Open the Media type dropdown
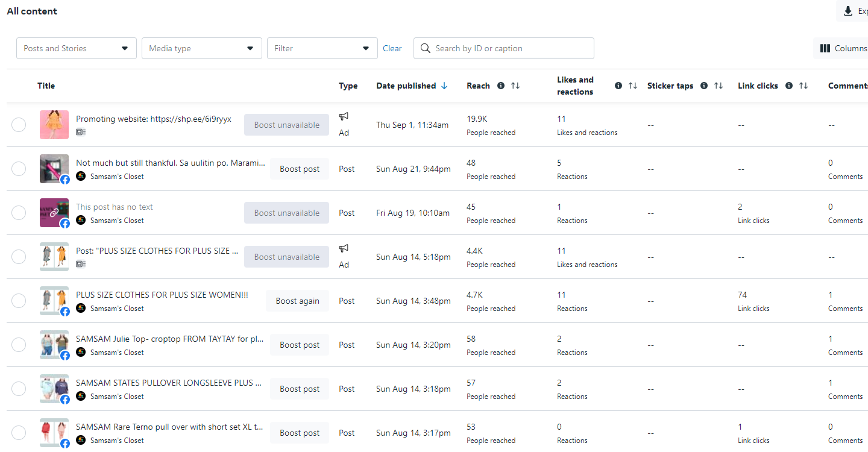The image size is (868, 452). tap(202, 48)
